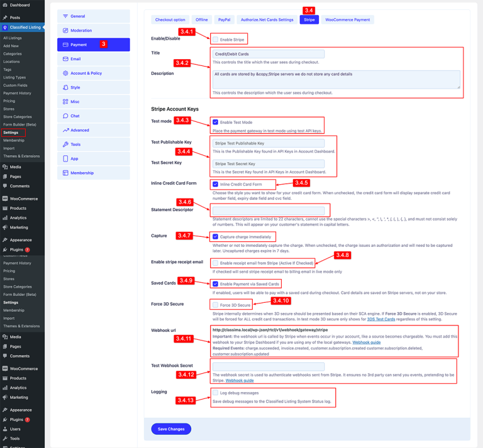Focus the Stripe Test Secret Key field
483x448 pixels.
pos(269,164)
